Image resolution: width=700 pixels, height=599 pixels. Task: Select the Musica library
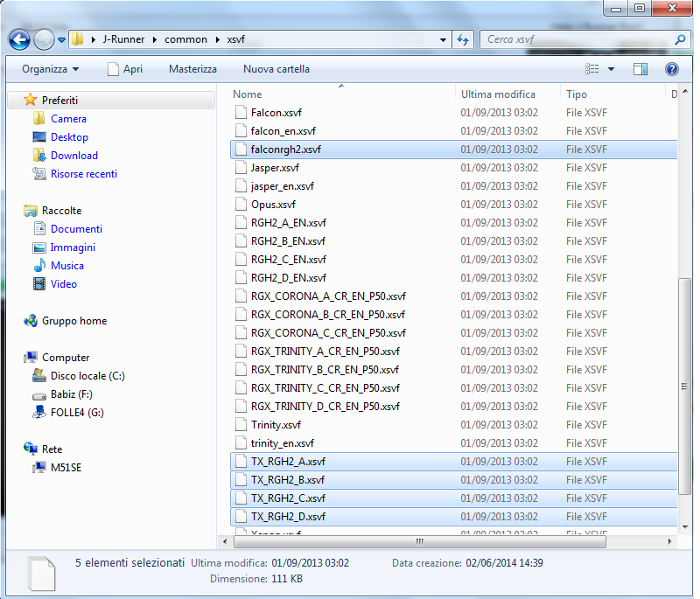pos(67,265)
